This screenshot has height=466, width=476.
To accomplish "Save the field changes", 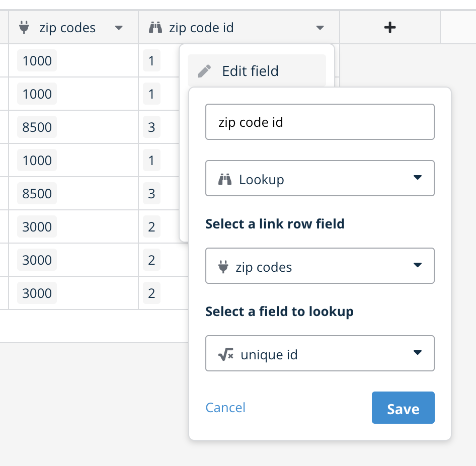I will tap(403, 408).
